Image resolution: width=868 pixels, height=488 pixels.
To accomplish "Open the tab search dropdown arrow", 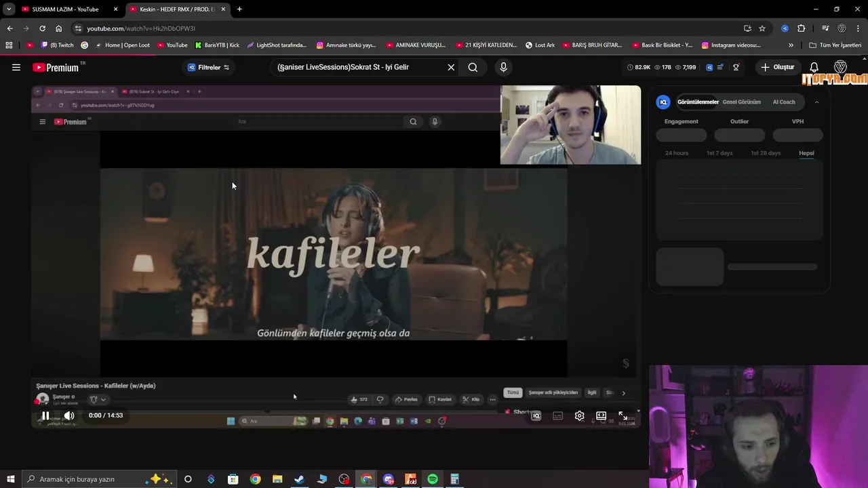I will point(9,9).
